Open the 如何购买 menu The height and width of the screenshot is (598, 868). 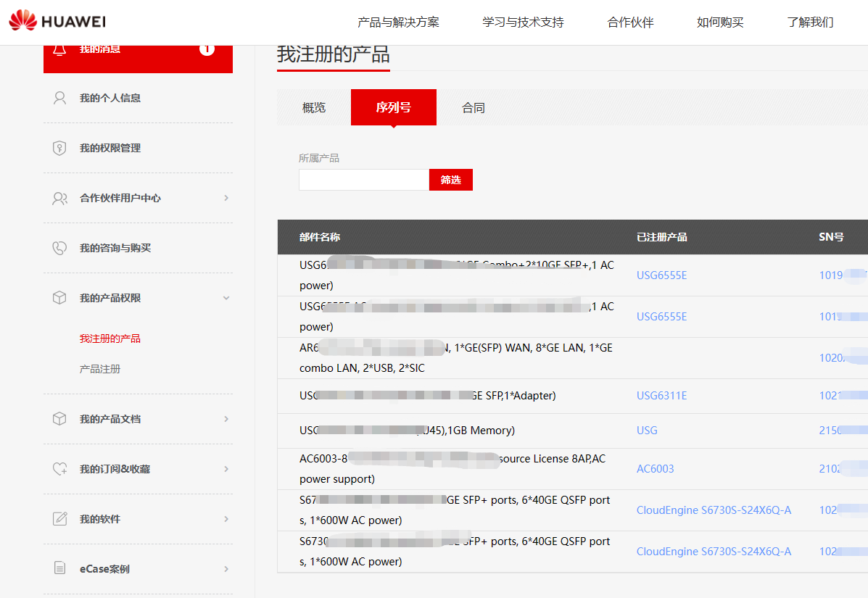[x=720, y=22]
